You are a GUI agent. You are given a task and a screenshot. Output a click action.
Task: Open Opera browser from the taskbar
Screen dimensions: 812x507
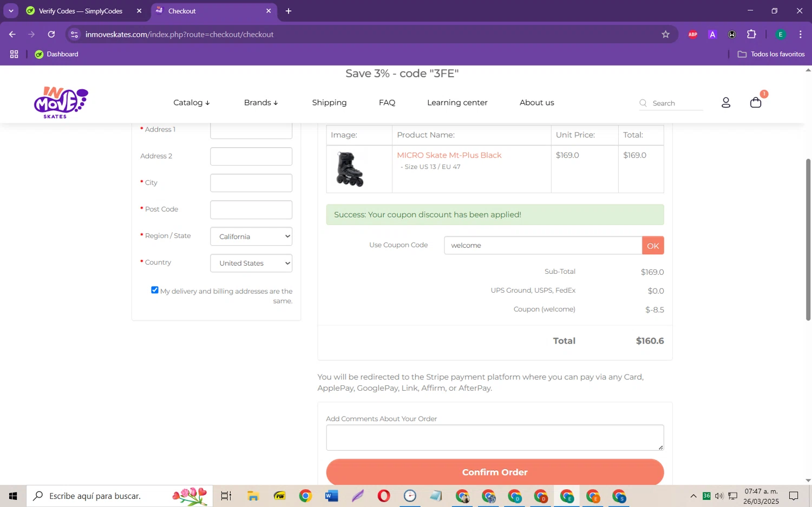384,496
